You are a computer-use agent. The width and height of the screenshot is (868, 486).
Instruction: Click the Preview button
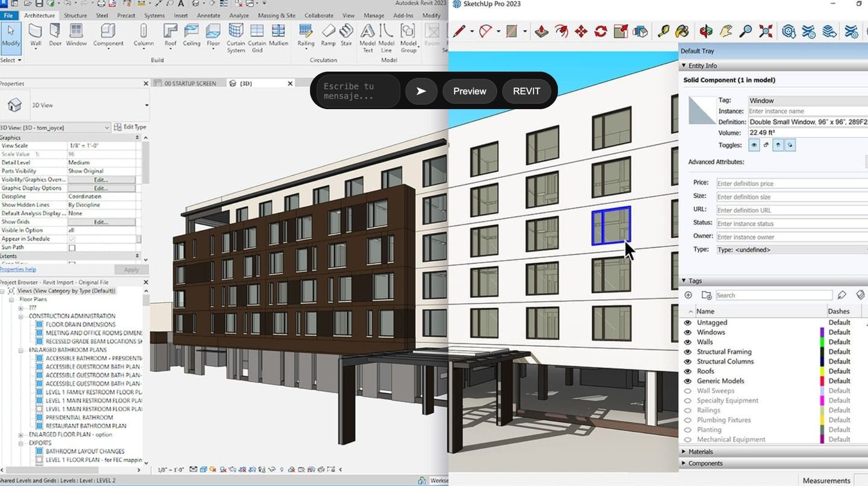(x=470, y=91)
